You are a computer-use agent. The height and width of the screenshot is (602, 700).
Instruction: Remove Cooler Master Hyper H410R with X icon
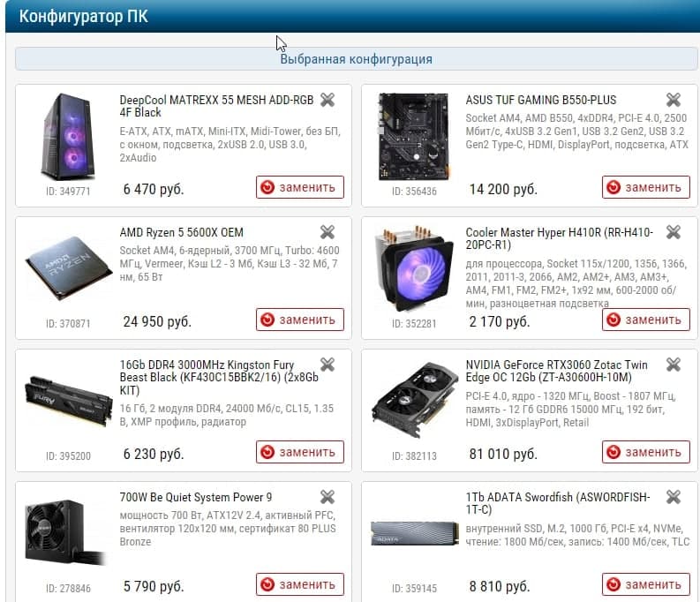[x=674, y=232]
